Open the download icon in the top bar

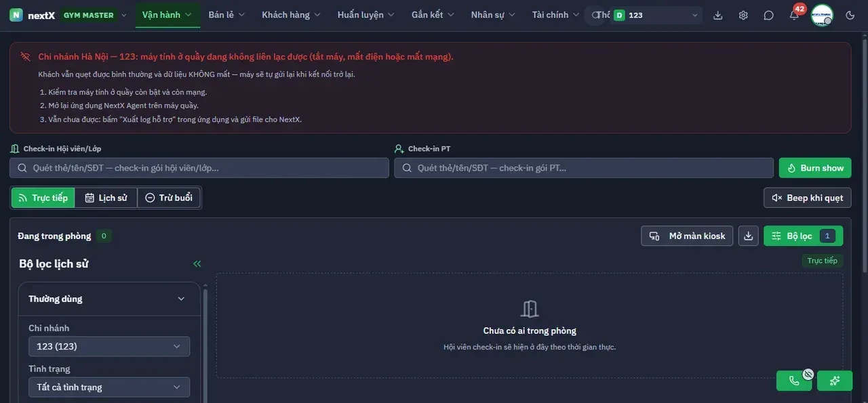pos(718,15)
